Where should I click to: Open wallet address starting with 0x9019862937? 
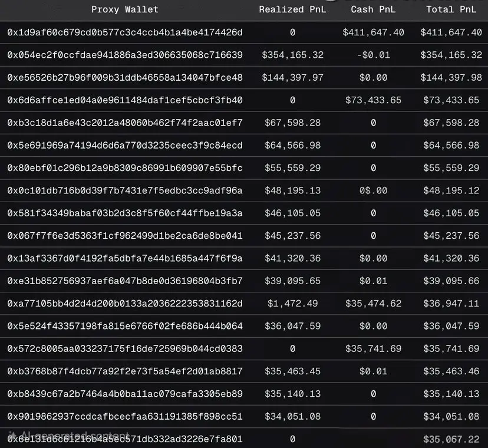tap(125, 417)
